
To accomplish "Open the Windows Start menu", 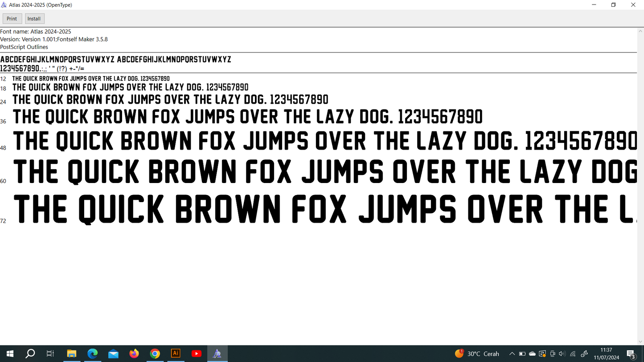I will (x=10, y=354).
